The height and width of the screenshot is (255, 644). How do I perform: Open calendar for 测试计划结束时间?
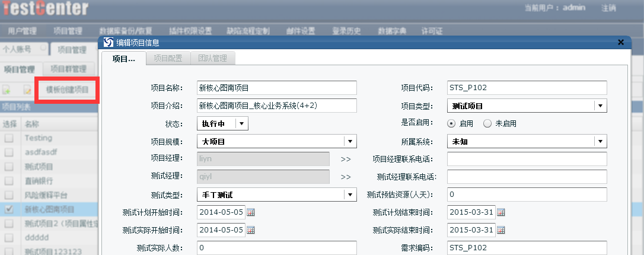point(501,212)
